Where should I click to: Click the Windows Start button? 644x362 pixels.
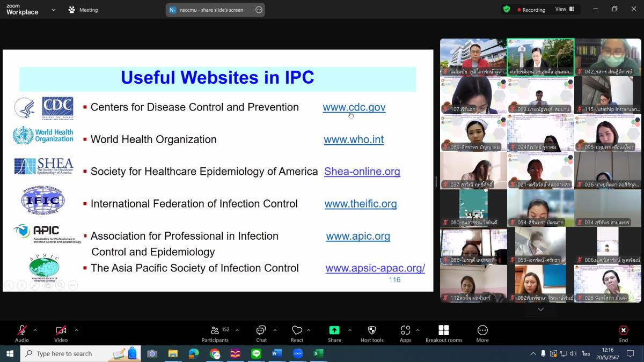click(x=10, y=353)
